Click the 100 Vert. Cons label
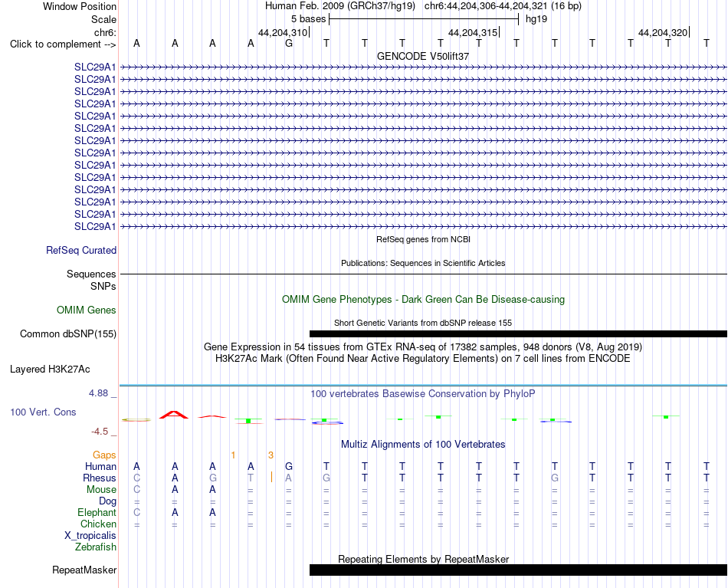The height and width of the screenshot is (588, 728). [x=43, y=412]
